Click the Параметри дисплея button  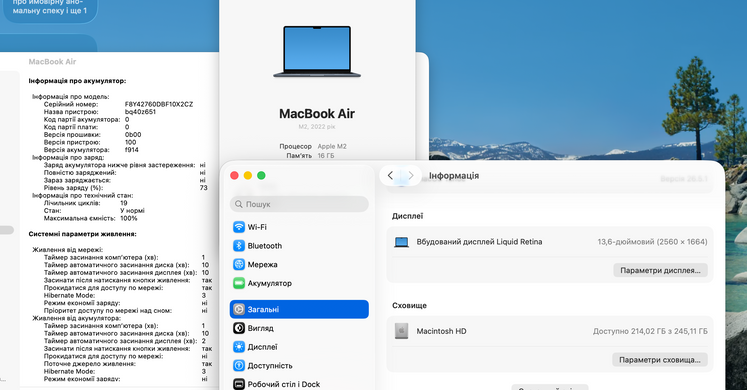click(660, 270)
